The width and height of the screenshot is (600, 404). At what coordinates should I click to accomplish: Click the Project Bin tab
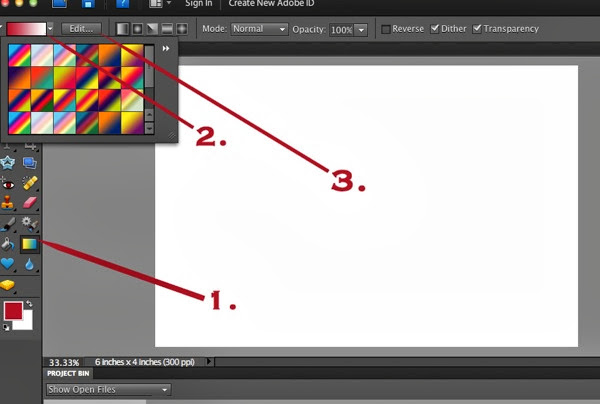(68, 373)
